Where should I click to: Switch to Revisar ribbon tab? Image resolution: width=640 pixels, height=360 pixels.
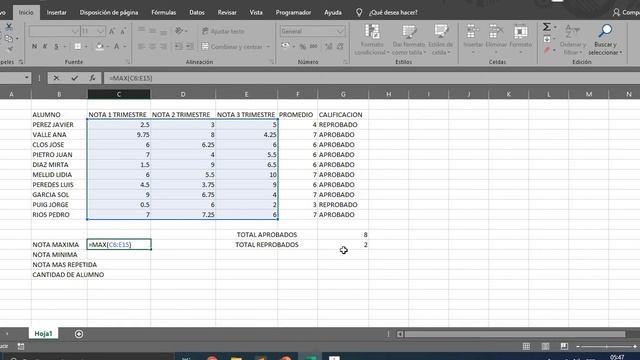(227, 13)
